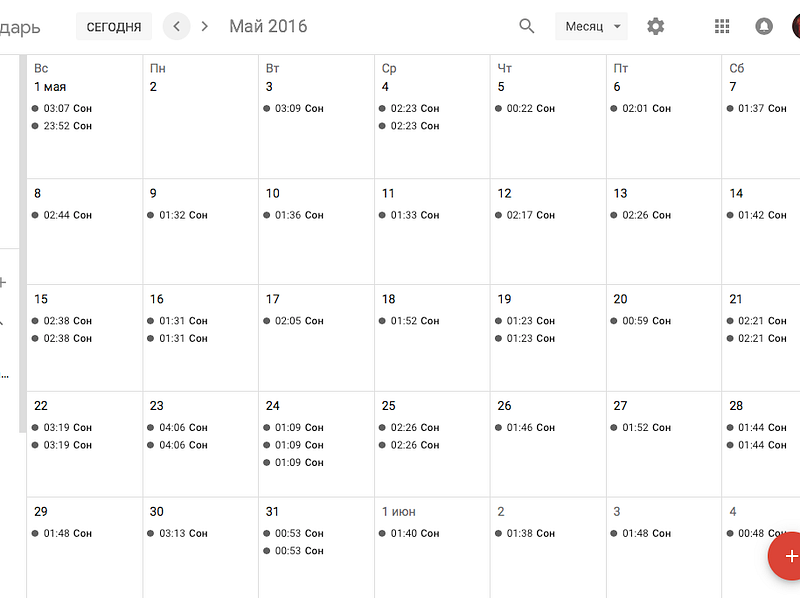
Task: Click the Май 2016 month title
Action: tap(268, 26)
